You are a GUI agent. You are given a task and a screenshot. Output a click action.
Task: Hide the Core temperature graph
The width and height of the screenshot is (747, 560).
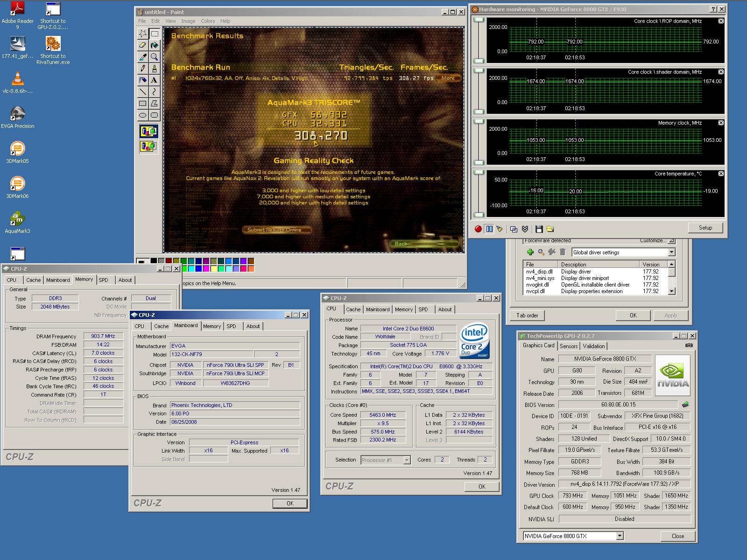click(721, 174)
